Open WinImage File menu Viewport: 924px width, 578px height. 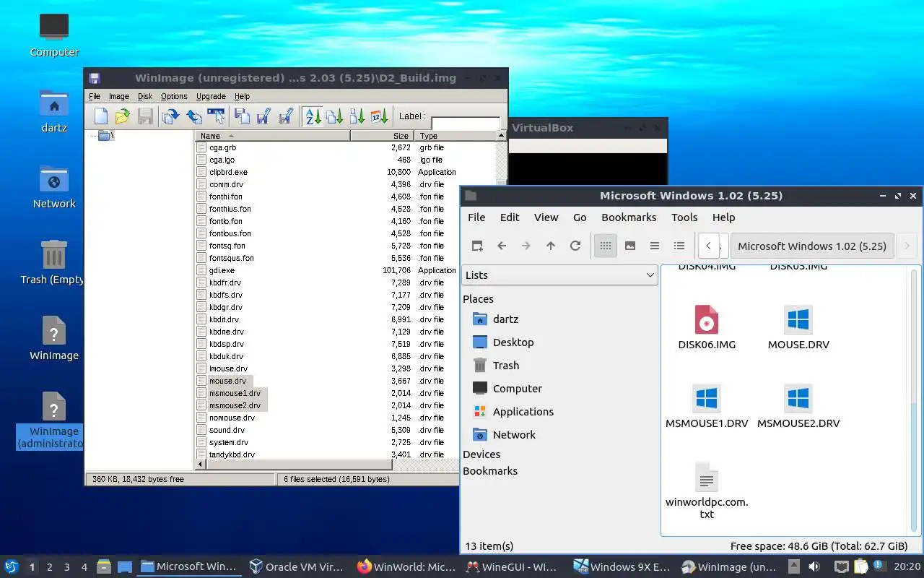[x=95, y=96]
